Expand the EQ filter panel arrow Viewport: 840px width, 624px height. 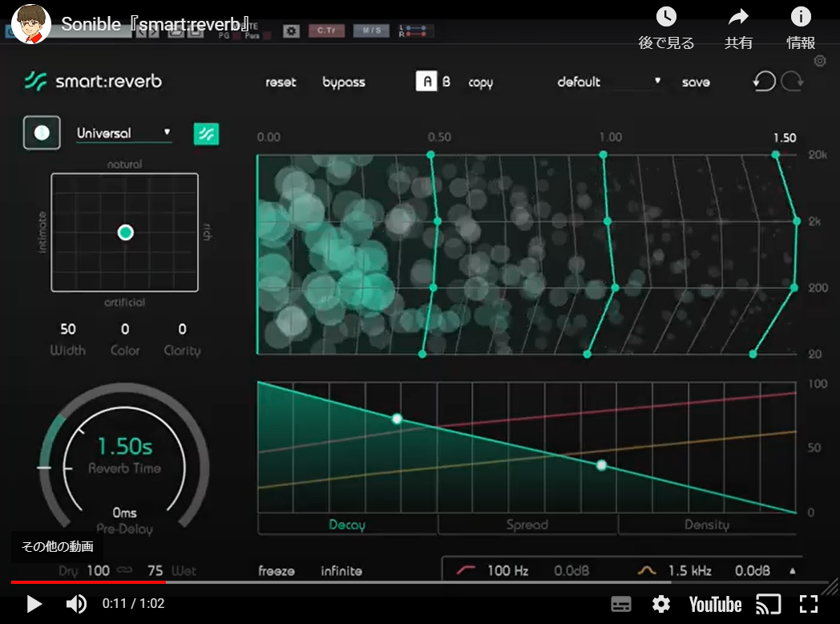click(793, 571)
